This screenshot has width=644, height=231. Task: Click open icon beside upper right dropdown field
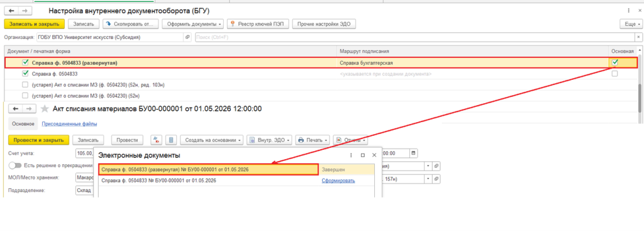point(436,166)
